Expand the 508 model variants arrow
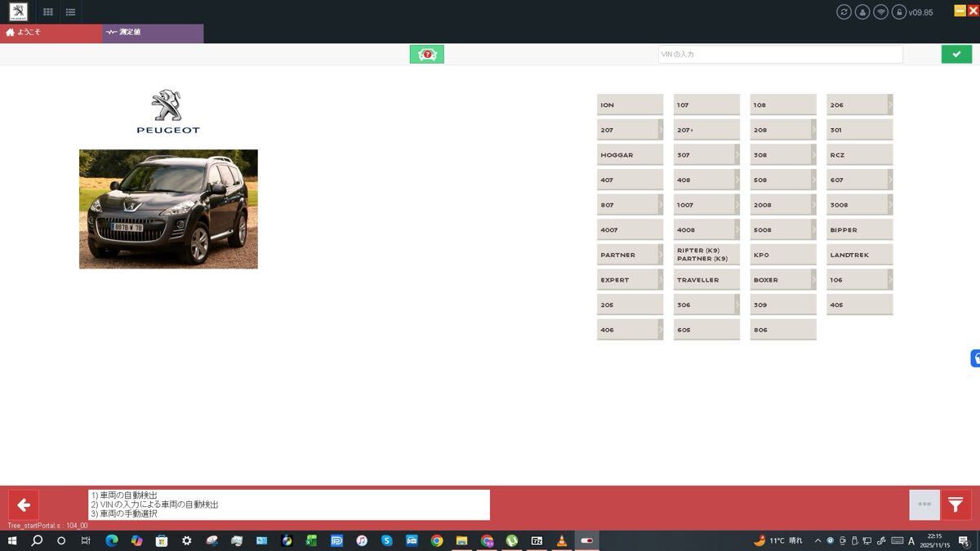 (813, 180)
